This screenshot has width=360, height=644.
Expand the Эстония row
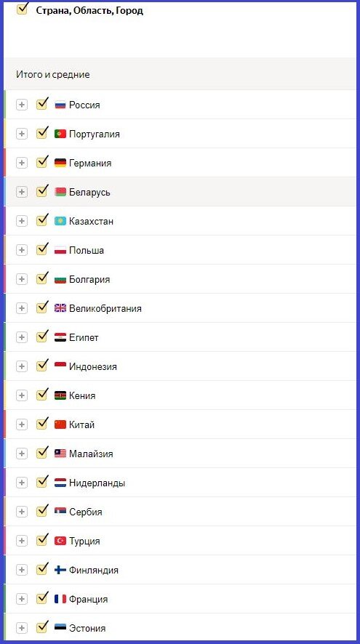(x=21, y=628)
